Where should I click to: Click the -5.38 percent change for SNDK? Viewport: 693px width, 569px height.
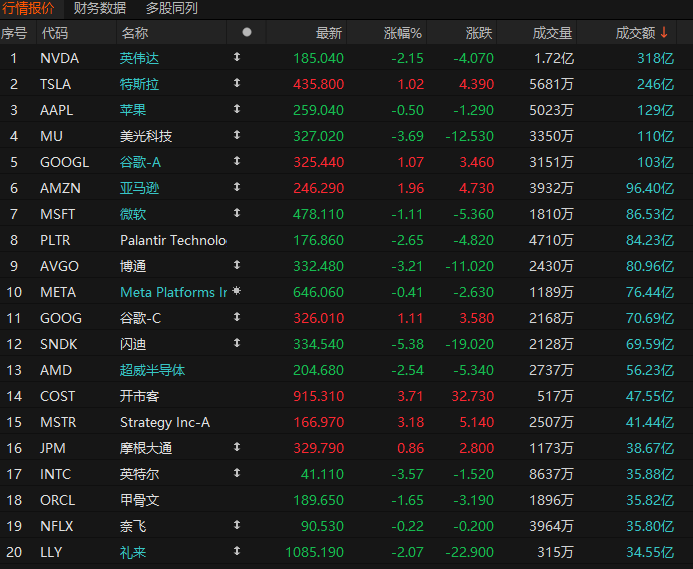point(407,344)
